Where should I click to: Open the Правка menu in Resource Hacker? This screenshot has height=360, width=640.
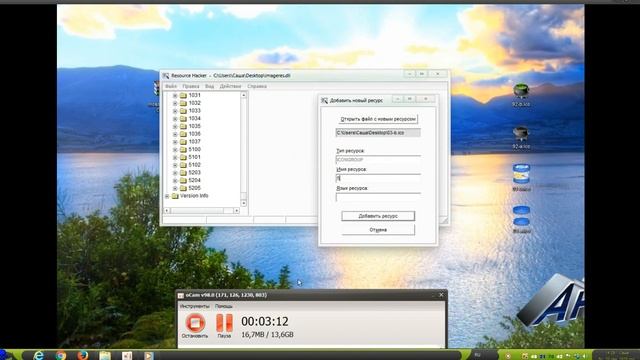pyautogui.click(x=191, y=86)
